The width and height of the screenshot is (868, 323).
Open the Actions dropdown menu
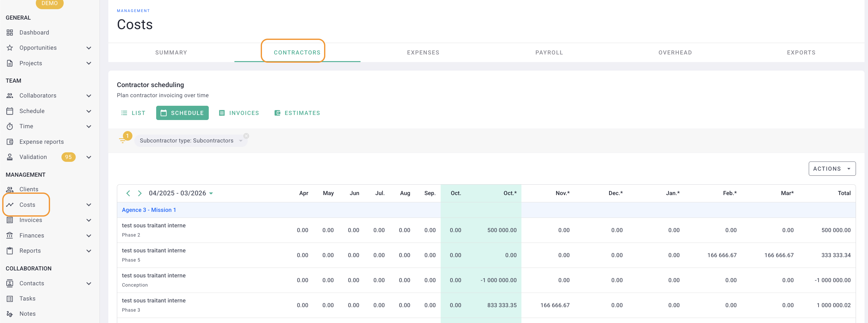click(832, 169)
